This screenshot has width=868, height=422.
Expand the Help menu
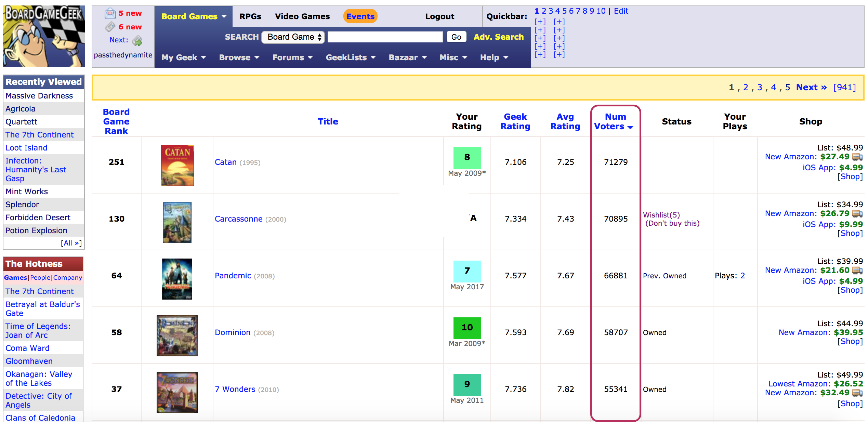(x=494, y=57)
